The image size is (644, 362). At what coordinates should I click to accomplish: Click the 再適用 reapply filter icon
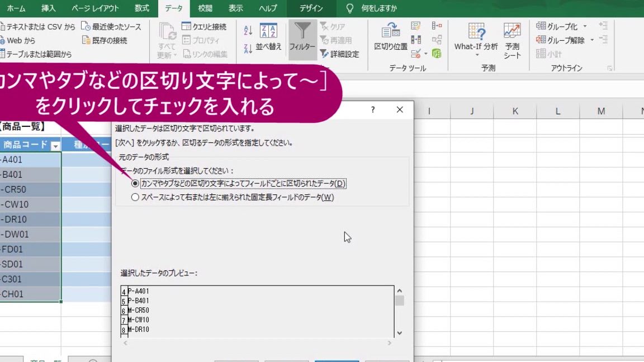(x=324, y=40)
